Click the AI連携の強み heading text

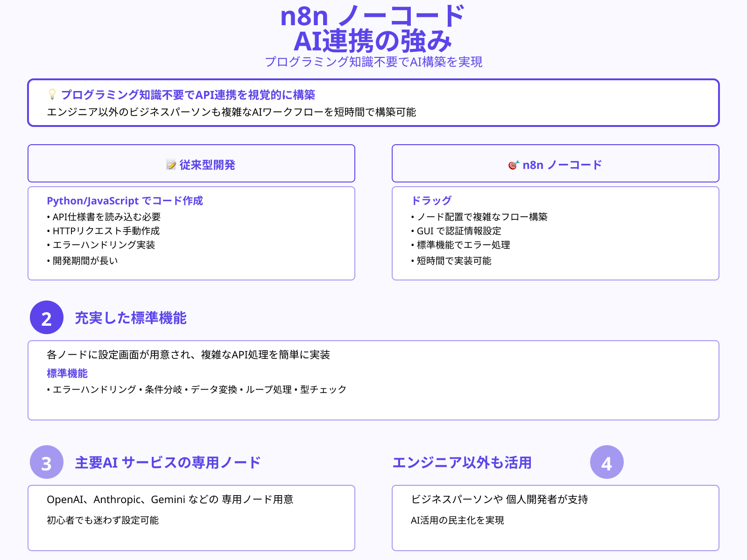click(x=373, y=43)
